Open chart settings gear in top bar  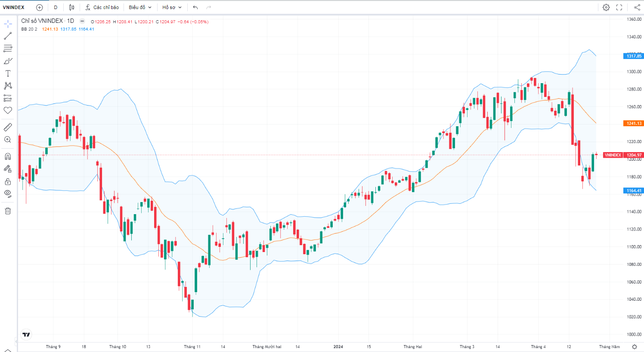coord(606,7)
